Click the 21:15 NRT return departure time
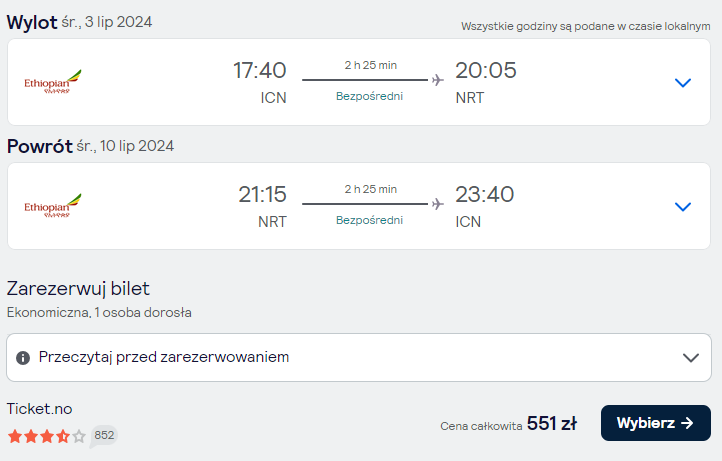 click(x=262, y=194)
